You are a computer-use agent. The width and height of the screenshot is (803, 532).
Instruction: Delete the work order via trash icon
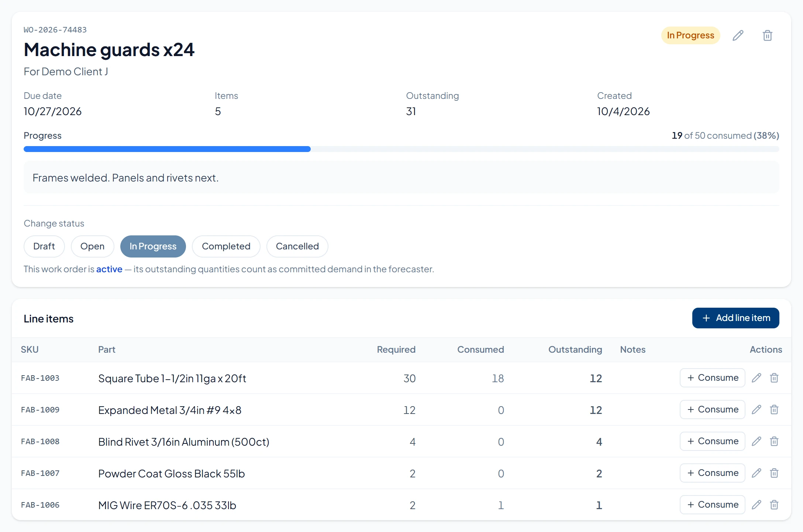(x=767, y=35)
